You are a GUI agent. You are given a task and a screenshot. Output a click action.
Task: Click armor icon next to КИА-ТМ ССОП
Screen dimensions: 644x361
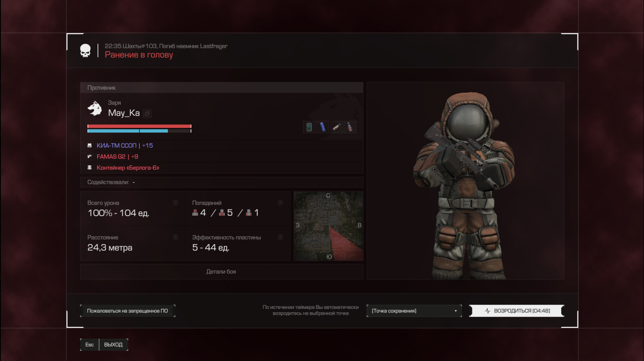click(90, 146)
